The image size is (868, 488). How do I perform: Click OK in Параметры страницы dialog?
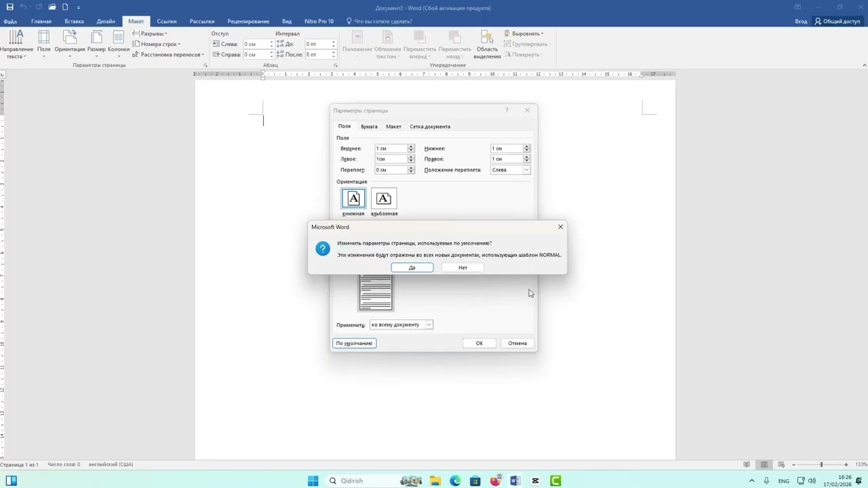[x=479, y=343]
